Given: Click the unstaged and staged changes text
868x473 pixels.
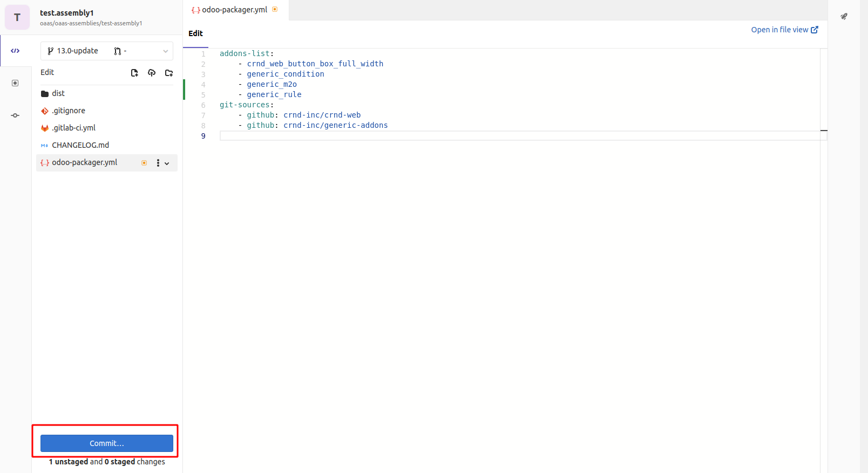Looking at the screenshot, I should click(107, 462).
